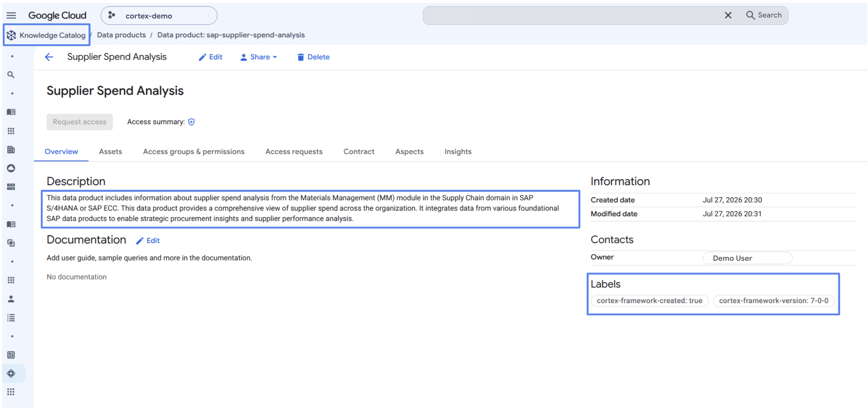
Task: Open the building icon in the sidebar
Action: [x=11, y=149]
